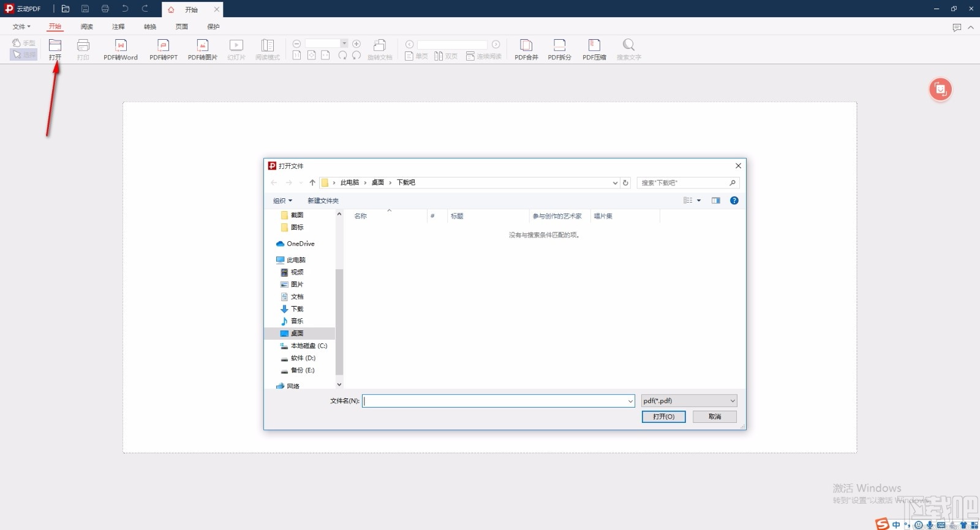Select 本地磁盘 (C:) in navigation pane
This screenshot has height=530, width=980.
pyautogui.click(x=303, y=346)
